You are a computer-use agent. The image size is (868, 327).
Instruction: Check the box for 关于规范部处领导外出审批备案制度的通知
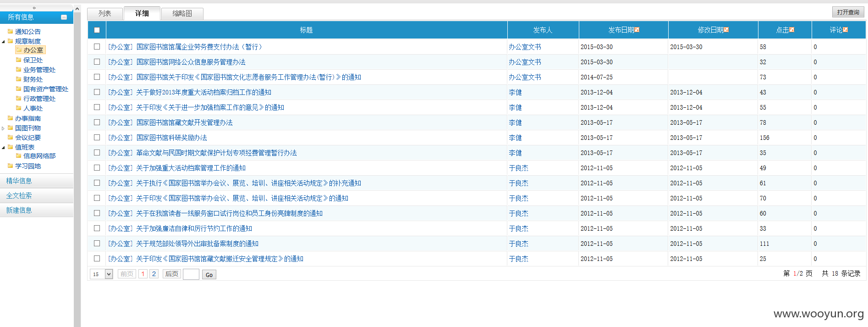click(x=97, y=243)
